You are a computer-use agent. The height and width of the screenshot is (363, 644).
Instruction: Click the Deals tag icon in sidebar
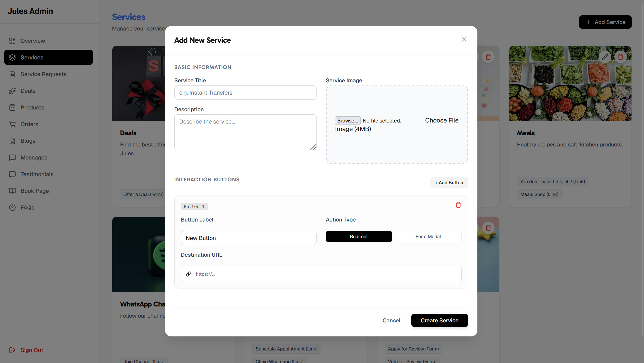tap(12, 91)
